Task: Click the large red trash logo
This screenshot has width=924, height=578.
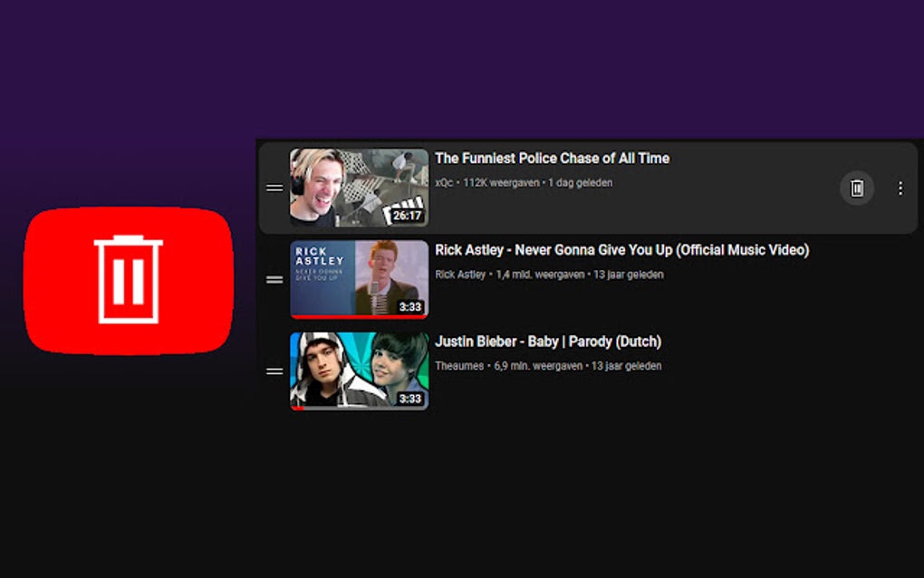Action: tap(129, 281)
